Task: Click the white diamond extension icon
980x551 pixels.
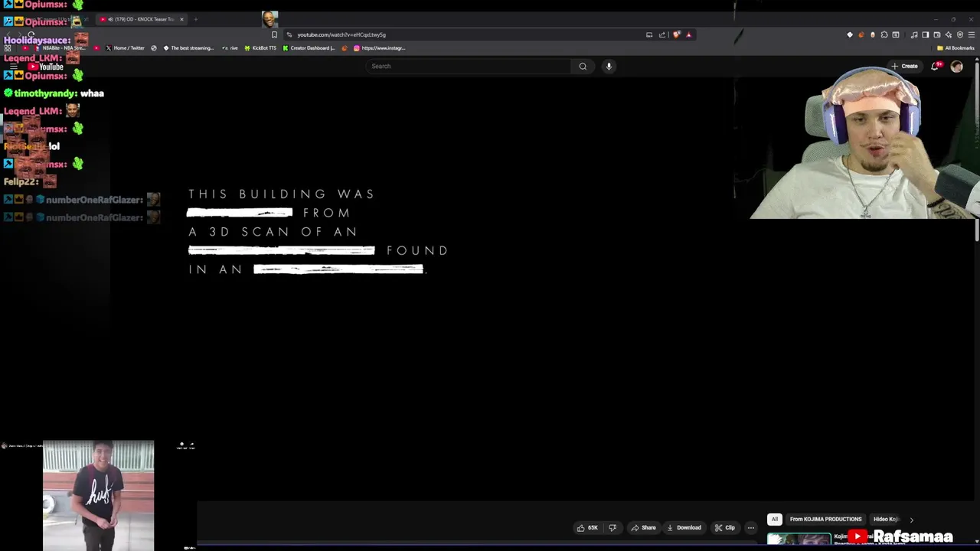Action: click(x=849, y=34)
